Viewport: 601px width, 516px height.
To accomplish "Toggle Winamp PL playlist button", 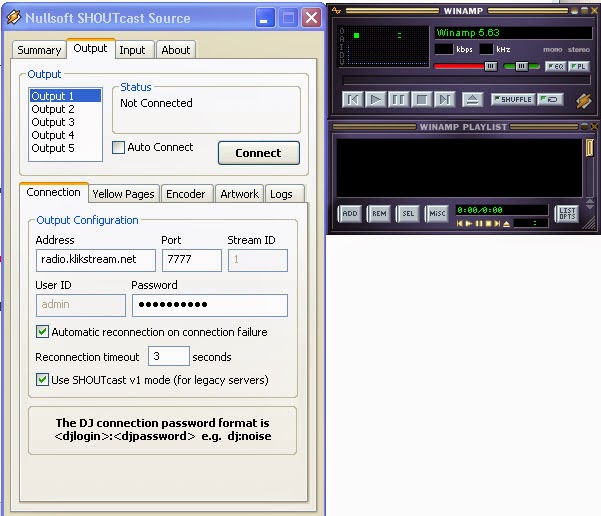I will [x=578, y=66].
